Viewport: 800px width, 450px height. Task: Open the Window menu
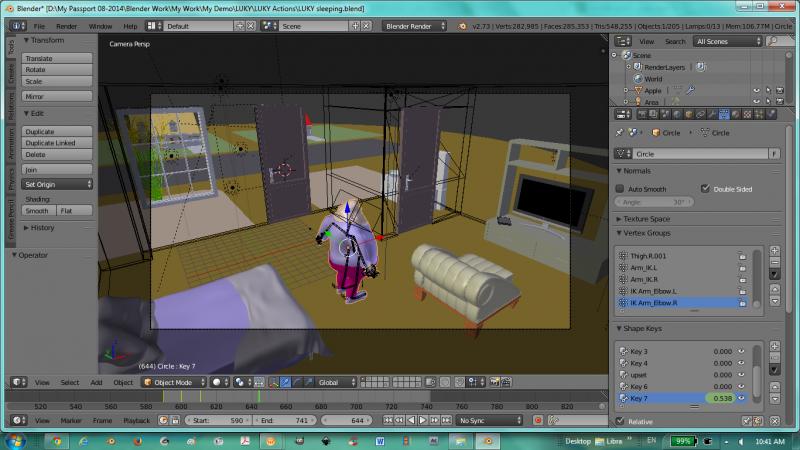click(x=100, y=26)
